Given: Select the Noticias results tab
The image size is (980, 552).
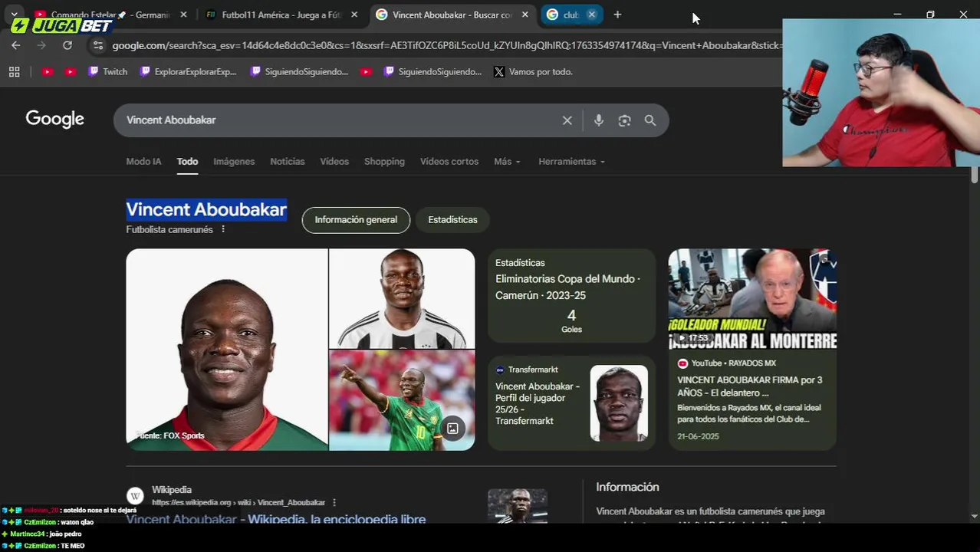Looking at the screenshot, I should (x=288, y=162).
